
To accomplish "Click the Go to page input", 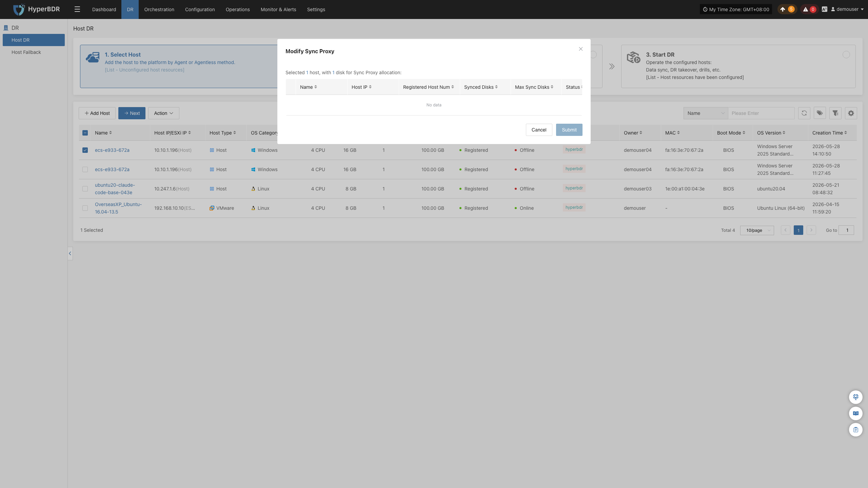I will pos(846,230).
